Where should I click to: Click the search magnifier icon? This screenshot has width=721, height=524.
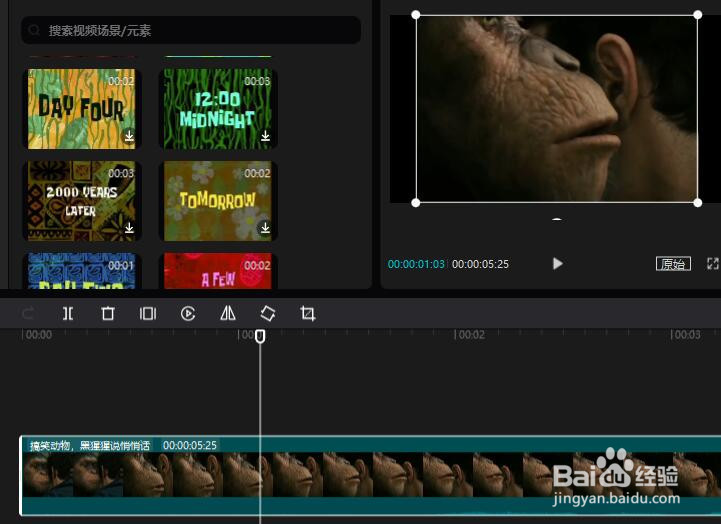coord(34,30)
